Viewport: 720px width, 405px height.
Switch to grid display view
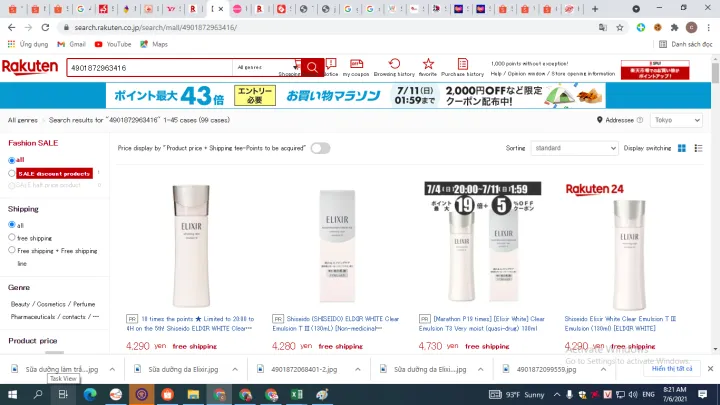(x=683, y=148)
